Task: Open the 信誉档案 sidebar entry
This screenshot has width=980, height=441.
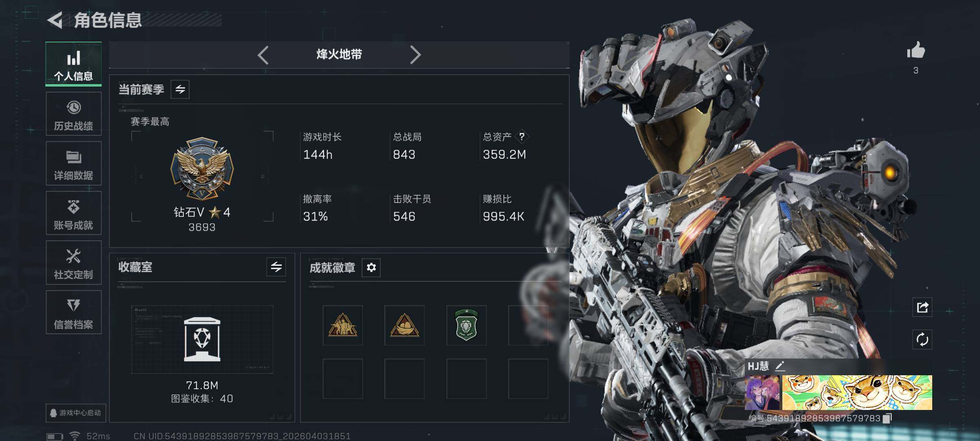Action: (x=73, y=312)
